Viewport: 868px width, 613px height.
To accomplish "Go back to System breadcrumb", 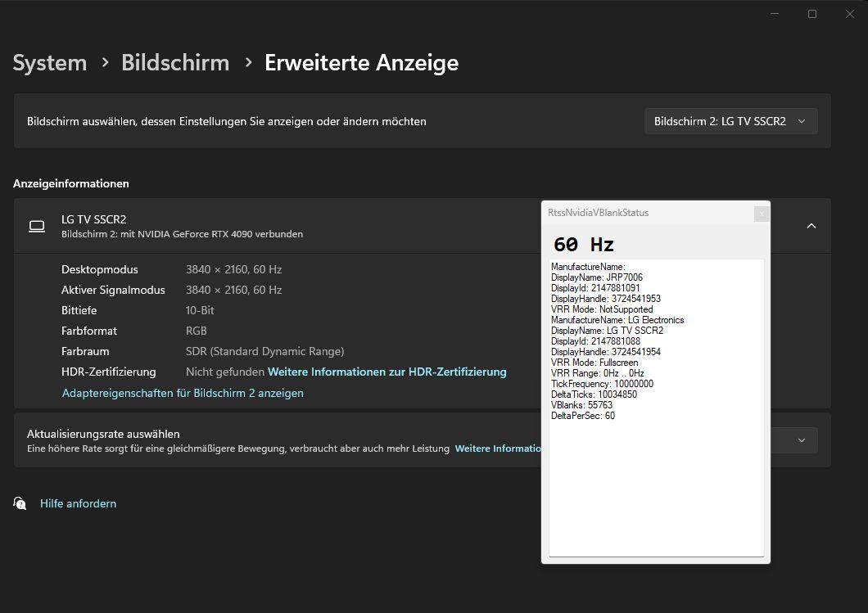I will 50,62.
